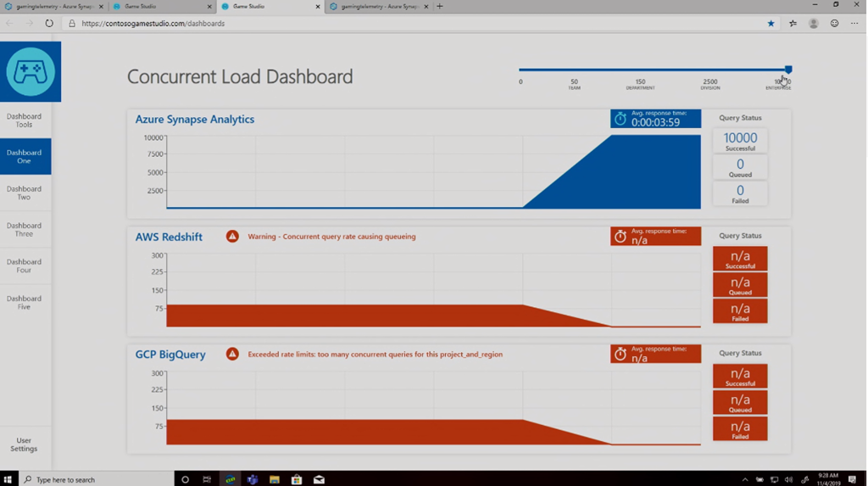
Task: Open the browser settings ellipsis menu
Action: [x=854, y=24]
